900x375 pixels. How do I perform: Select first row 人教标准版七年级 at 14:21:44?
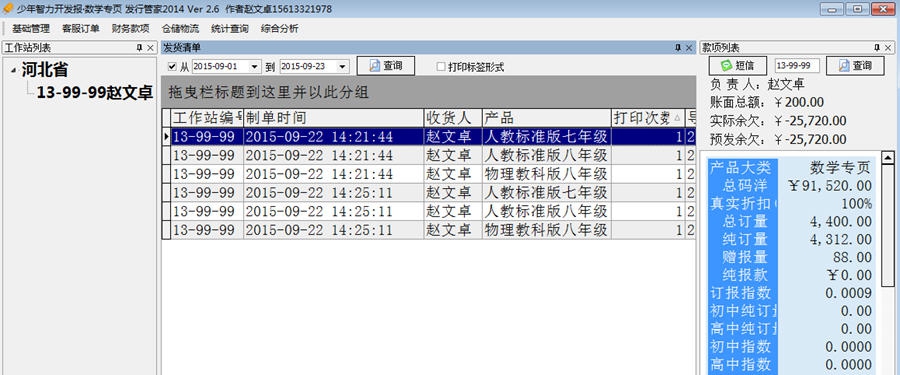[429, 137]
